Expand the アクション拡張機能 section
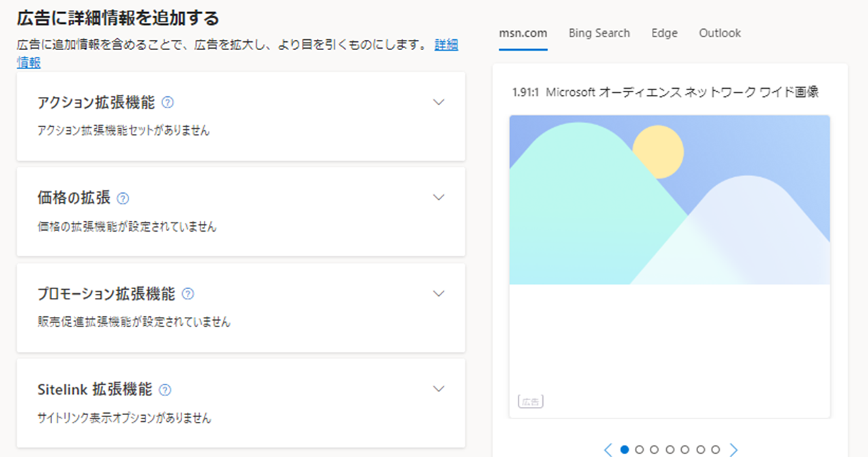 [439, 102]
